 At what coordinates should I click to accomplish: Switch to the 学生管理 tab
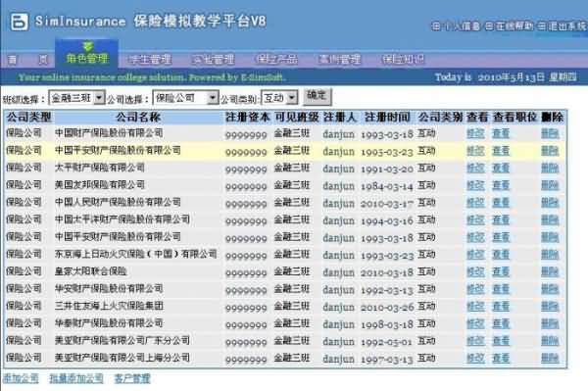(x=150, y=59)
